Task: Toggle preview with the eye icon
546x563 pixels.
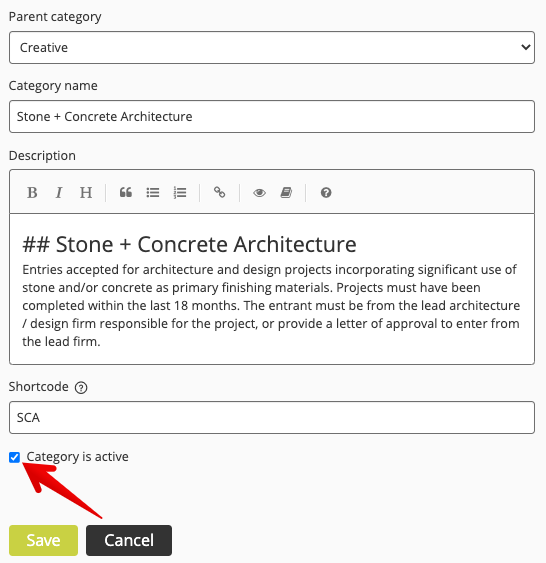Action: (259, 193)
